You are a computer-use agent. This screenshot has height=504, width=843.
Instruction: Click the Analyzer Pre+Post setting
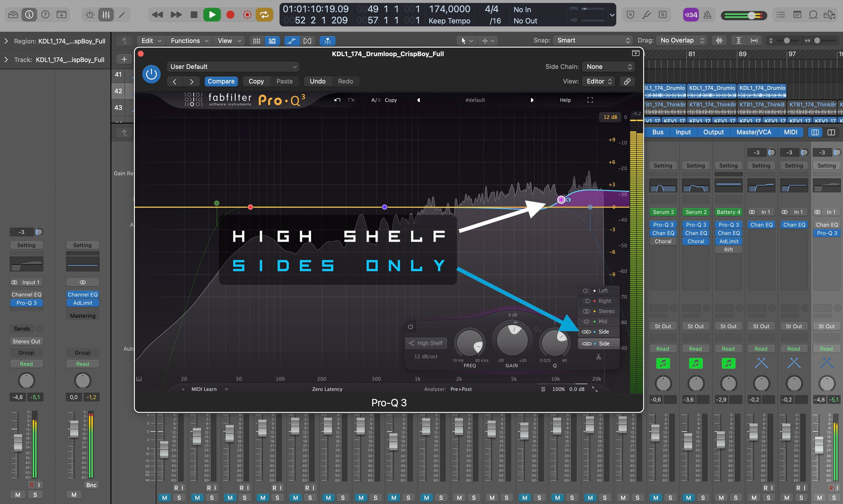tap(461, 389)
